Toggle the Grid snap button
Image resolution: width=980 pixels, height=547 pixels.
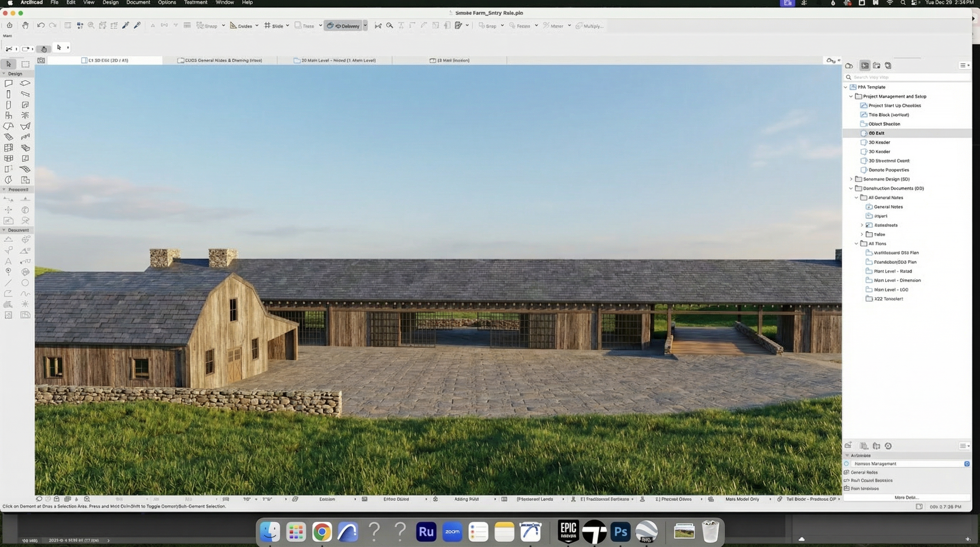274,26
